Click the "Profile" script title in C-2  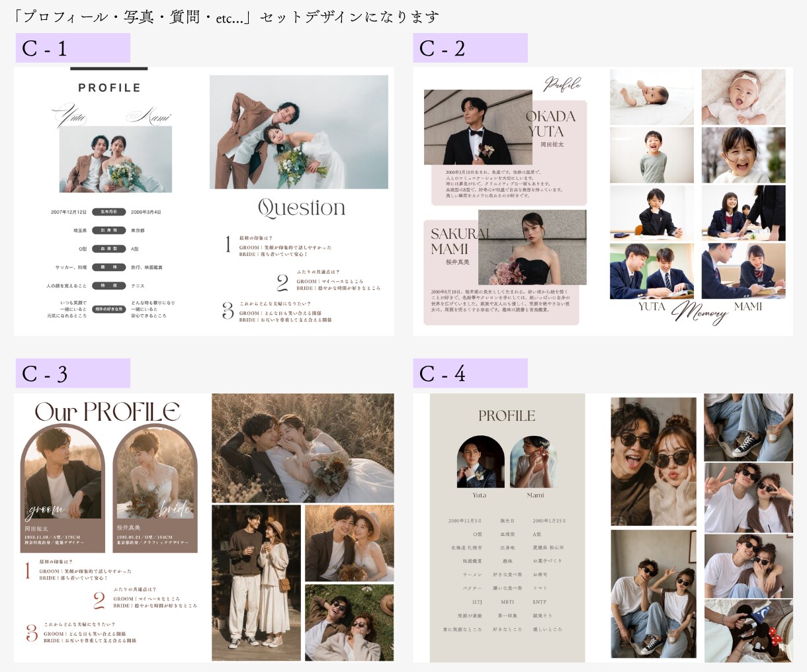click(x=562, y=84)
